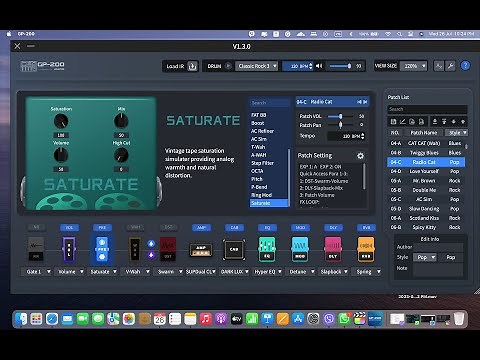
Task: Open Patch Setting gear icon
Action: [x=360, y=156]
